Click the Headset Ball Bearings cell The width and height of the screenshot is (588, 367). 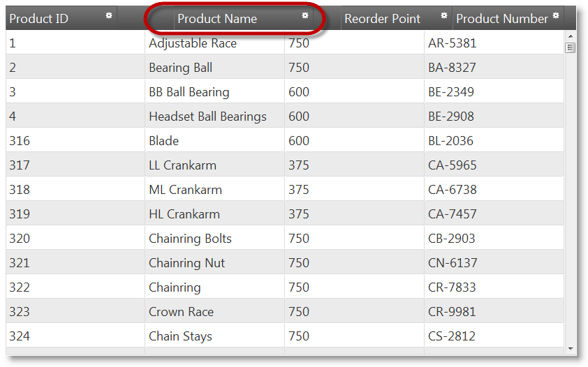pos(207,117)
